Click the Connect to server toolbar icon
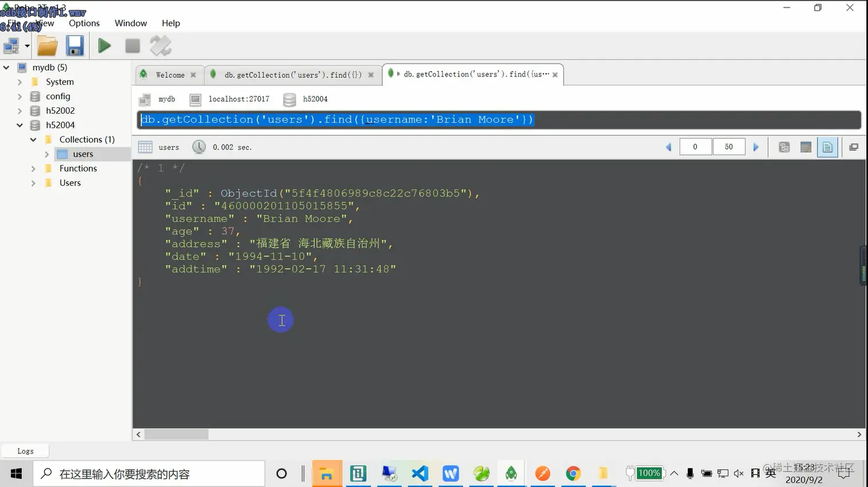Screen dimensions: 868x487 pyautogui.click(x=11, y=46)
